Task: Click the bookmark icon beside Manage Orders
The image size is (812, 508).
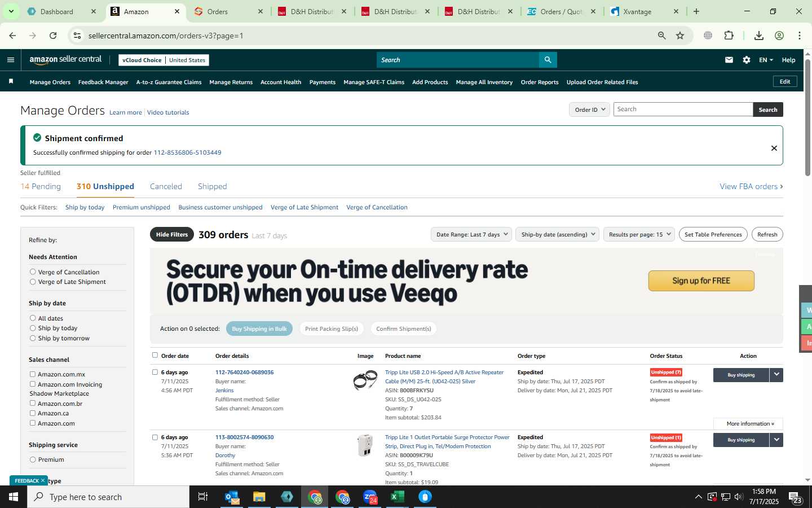Action: click(x=11, y=82)
